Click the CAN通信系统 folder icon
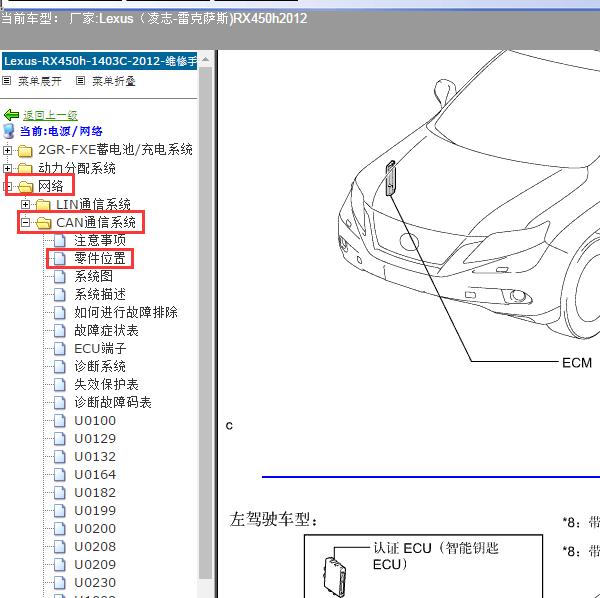This screenshot has height=598, width=600. 43,223
